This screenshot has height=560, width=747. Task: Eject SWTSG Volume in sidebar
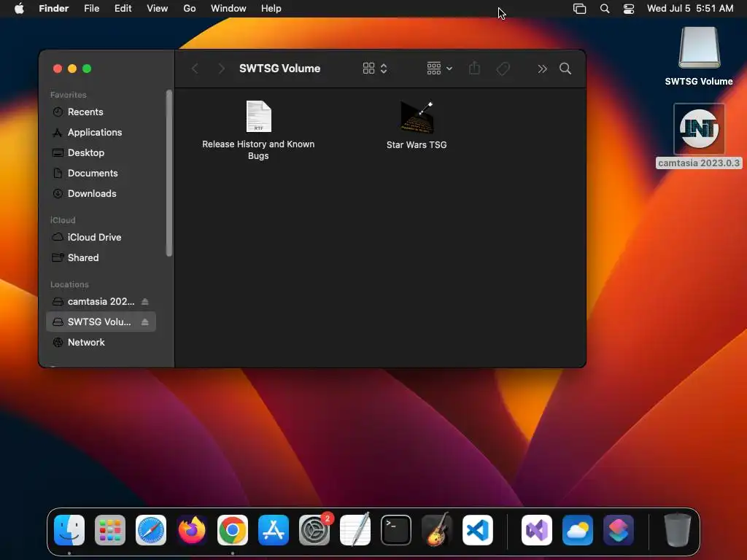(x=145, y=322)
